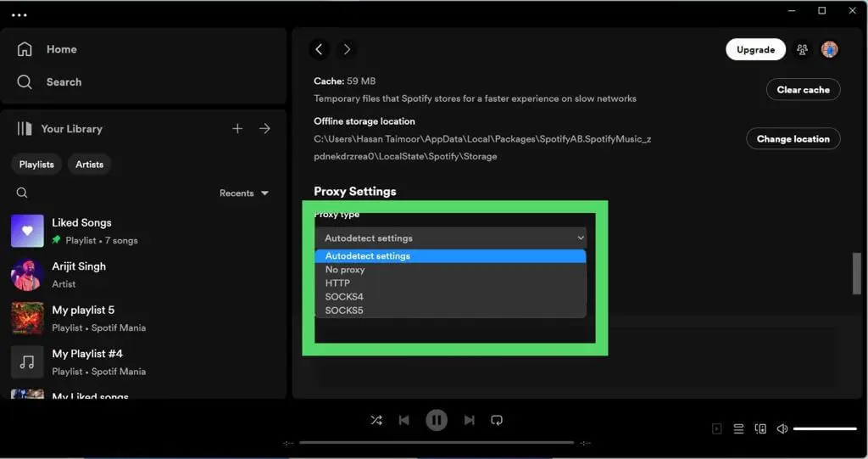Click the offline storage path text
Image resolution: width=868 pixels, height=459 pixels.
click(482, 148)
